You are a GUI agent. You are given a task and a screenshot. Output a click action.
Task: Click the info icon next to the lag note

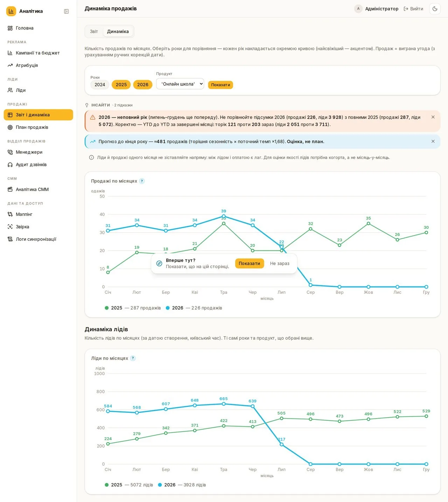(91, 158)
